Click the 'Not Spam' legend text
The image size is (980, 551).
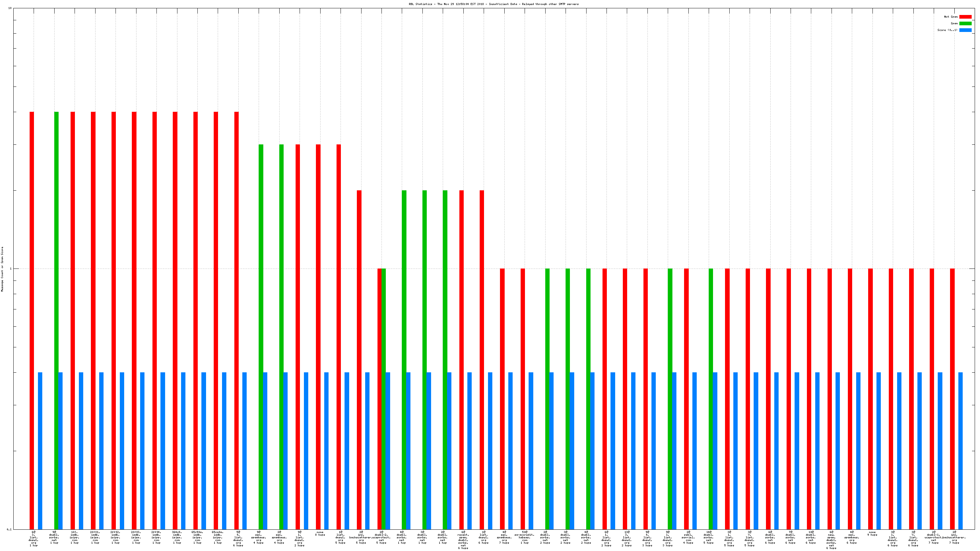pos(951,17)
